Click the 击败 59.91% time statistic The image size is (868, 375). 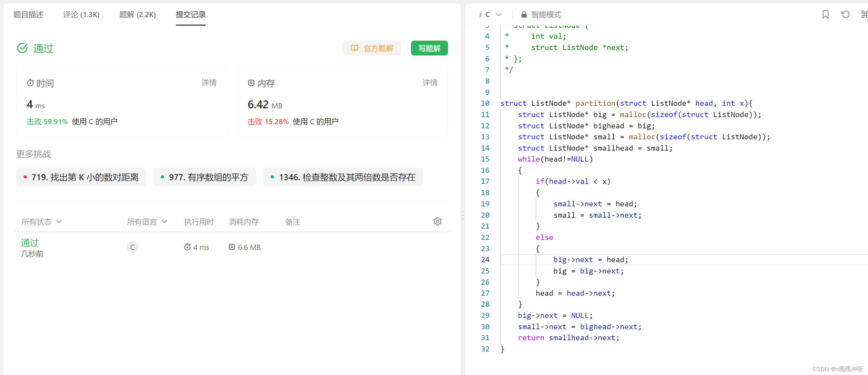47,122
